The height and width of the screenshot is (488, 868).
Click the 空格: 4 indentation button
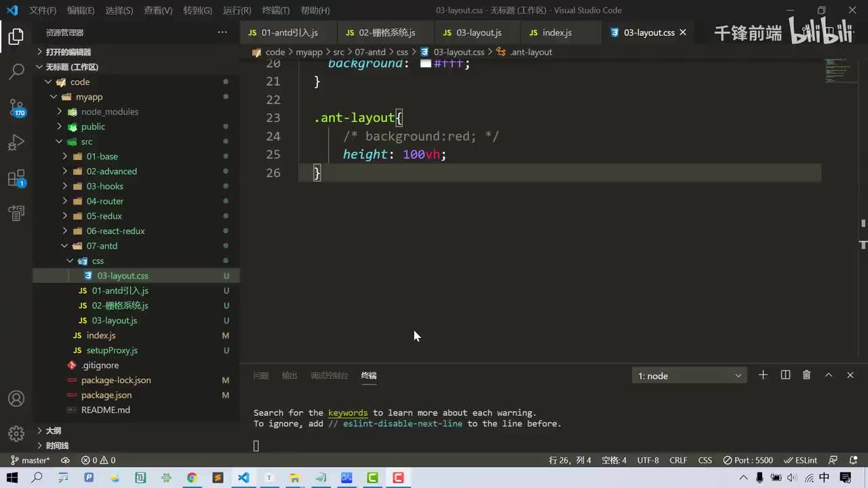(x=614, y=460)
